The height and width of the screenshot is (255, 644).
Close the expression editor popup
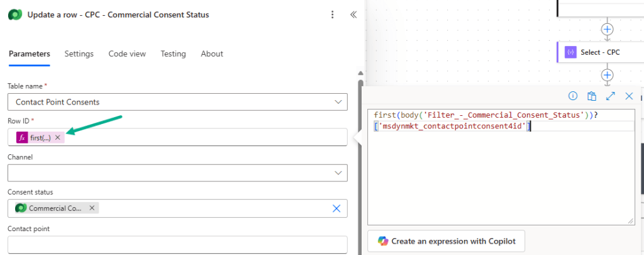coord(629,96)
